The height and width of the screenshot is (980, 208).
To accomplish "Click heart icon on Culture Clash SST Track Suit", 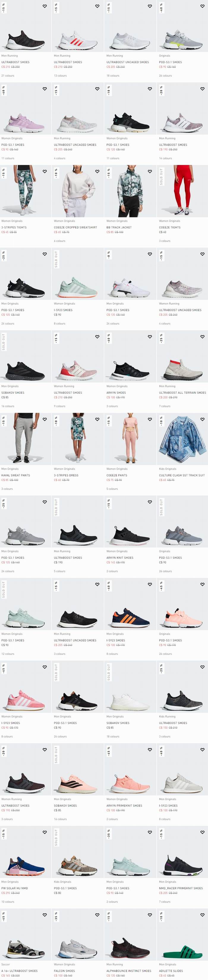I will tap(202, 419).
